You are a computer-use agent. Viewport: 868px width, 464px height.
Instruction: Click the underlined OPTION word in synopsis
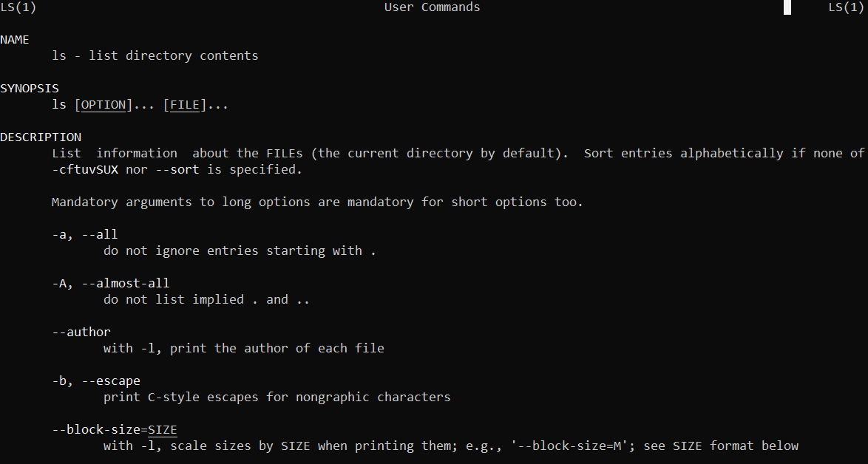(x=104, y=104)
